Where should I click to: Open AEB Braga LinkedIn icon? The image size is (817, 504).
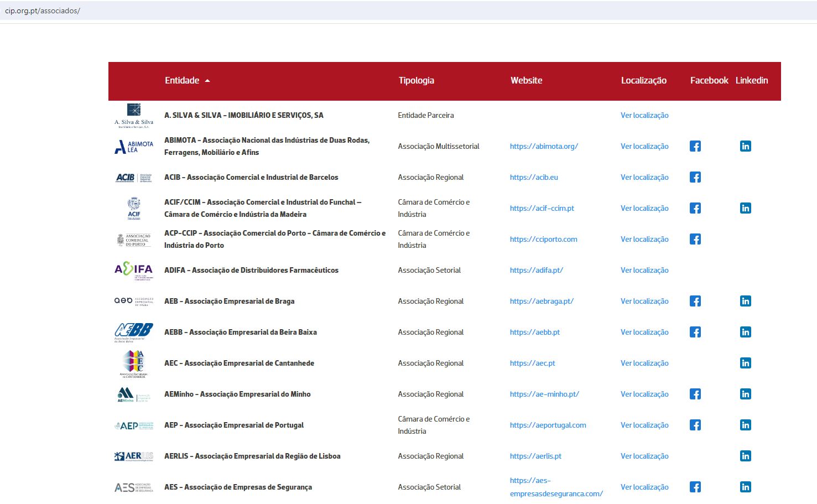click(x=746, y=301)
